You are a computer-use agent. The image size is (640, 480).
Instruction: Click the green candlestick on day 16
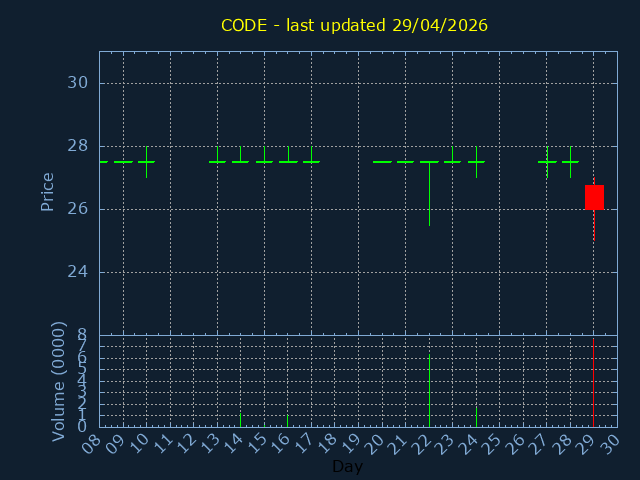tap(288, 160)
